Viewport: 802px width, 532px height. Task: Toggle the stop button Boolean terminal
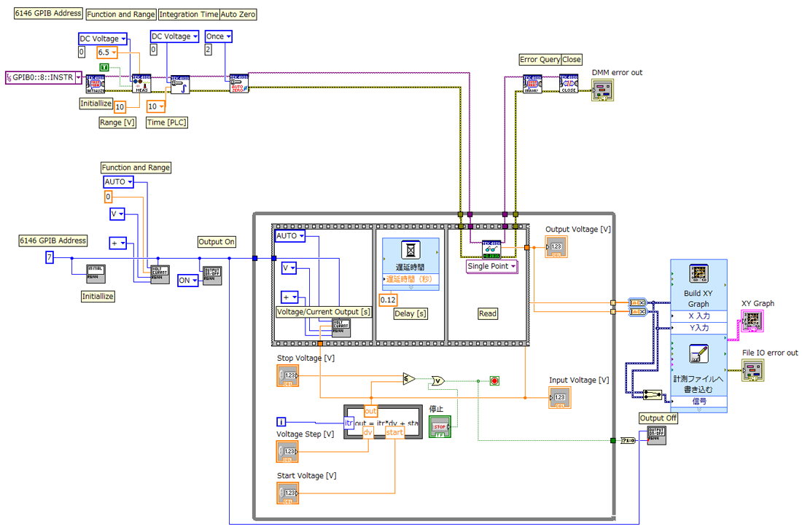click(x=440, y=427)
